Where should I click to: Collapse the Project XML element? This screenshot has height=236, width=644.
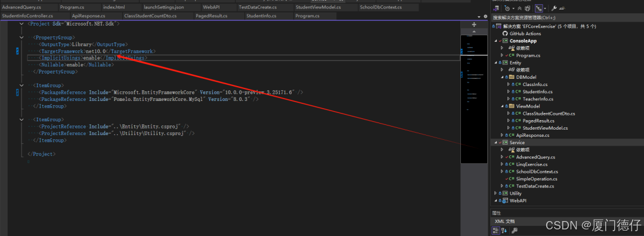[x=22, y=23]
